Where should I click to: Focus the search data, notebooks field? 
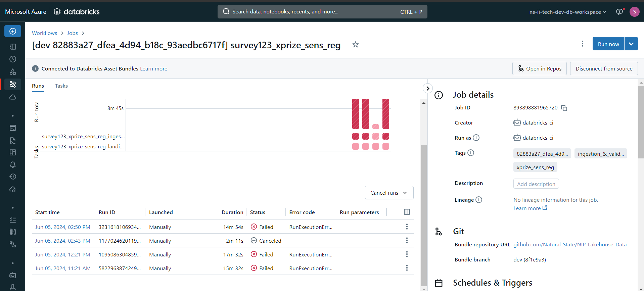(x=322, y=12)
